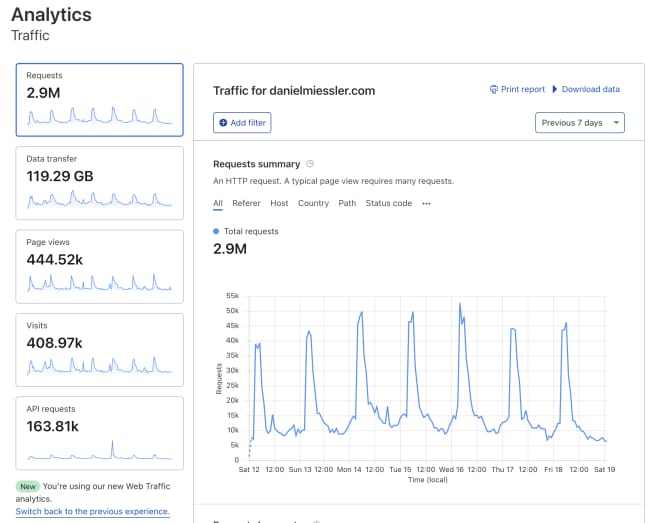Click the plus icon in Add filter
This screenshot has width=650, height=523.
point(223,123)
